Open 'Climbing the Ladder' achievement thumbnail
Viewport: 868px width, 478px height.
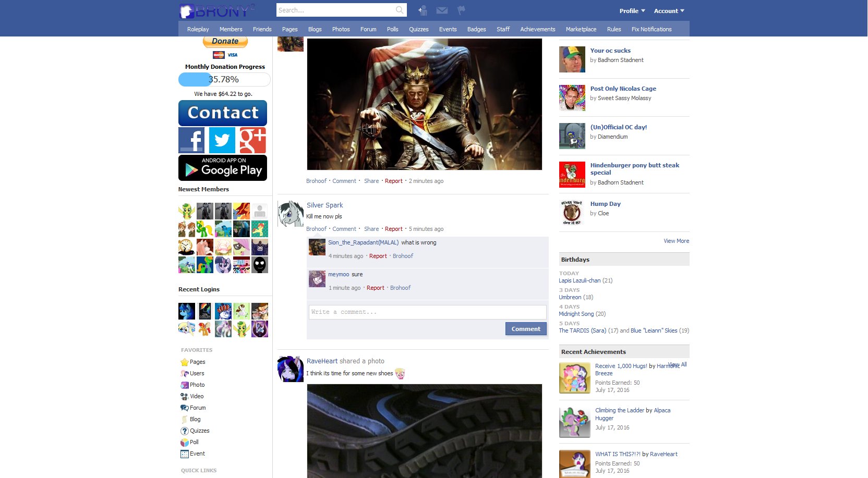pyautogui.click(x=575, y=422)
